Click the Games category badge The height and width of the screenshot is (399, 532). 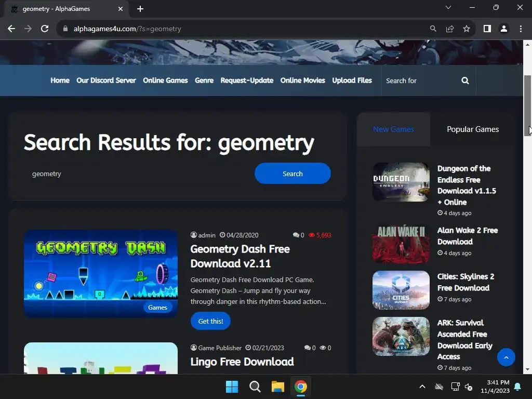coord(157,308)
